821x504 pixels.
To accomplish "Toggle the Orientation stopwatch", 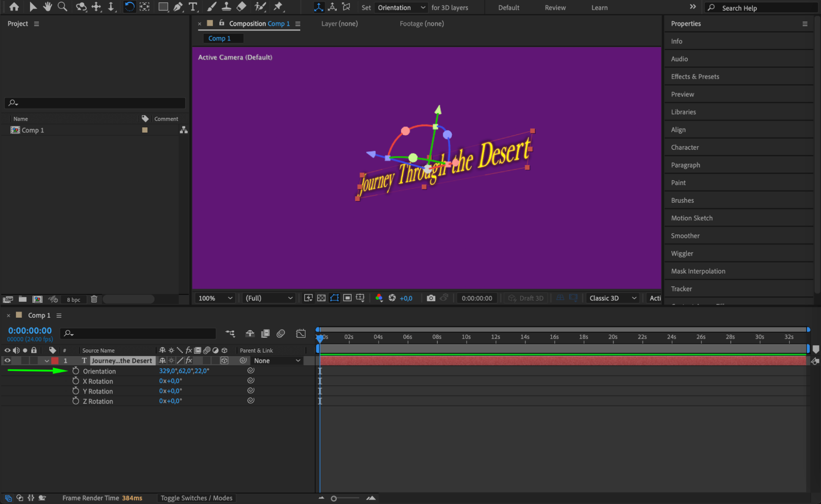I will 76,371.
